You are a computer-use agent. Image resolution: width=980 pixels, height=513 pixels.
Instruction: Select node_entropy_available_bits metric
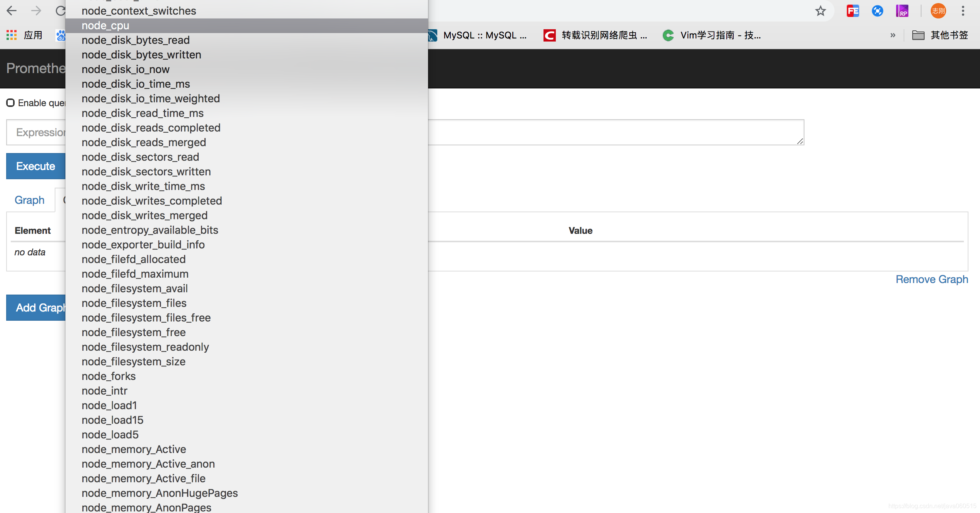pos(247,230)
